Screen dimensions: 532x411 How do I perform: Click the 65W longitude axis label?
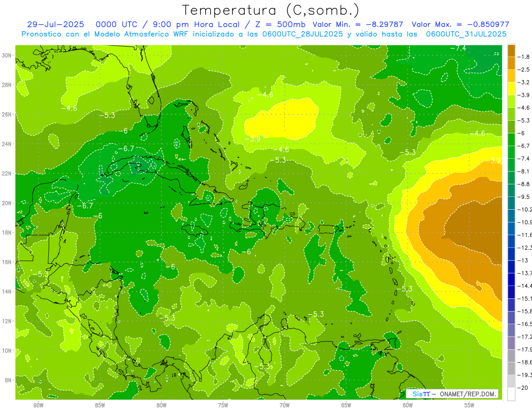[346, 406]
